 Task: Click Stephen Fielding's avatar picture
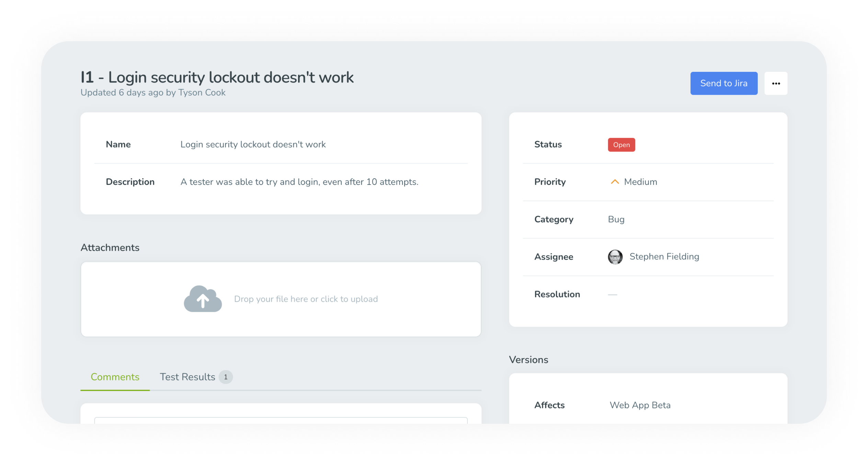click(615, 257)
